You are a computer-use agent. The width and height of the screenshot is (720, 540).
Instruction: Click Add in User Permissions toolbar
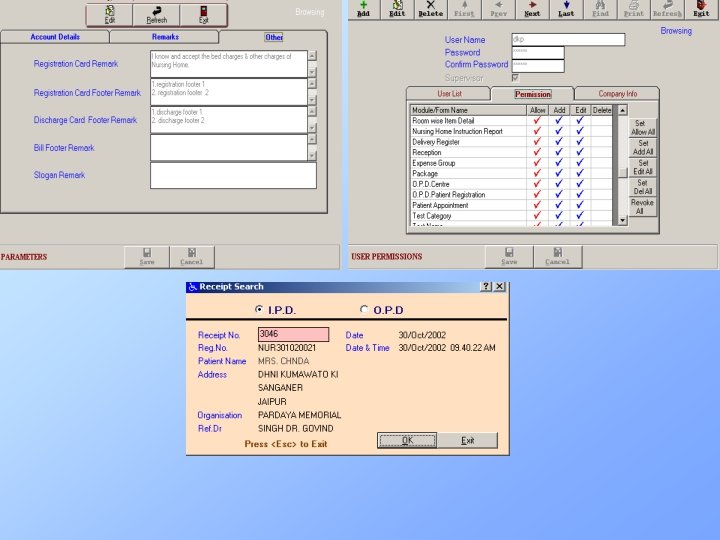click(x=363, y=9)
